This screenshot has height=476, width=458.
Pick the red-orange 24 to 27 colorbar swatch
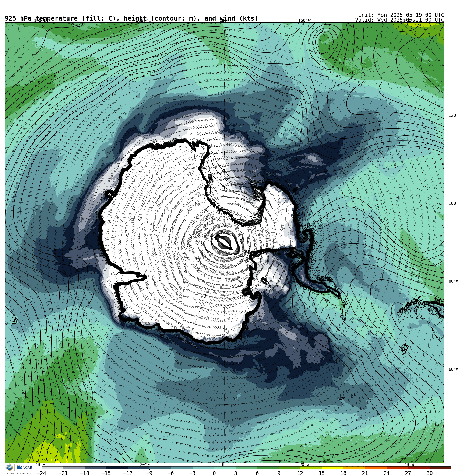397,468
